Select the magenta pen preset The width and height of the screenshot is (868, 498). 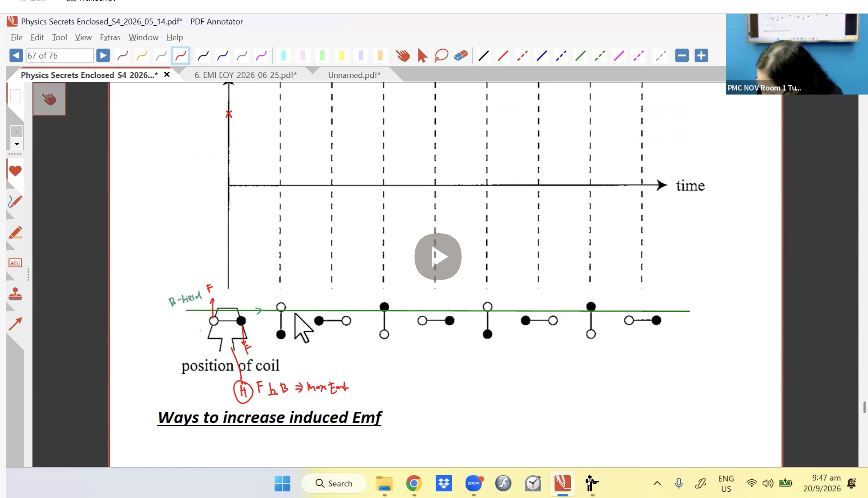[x=261, y=55]
